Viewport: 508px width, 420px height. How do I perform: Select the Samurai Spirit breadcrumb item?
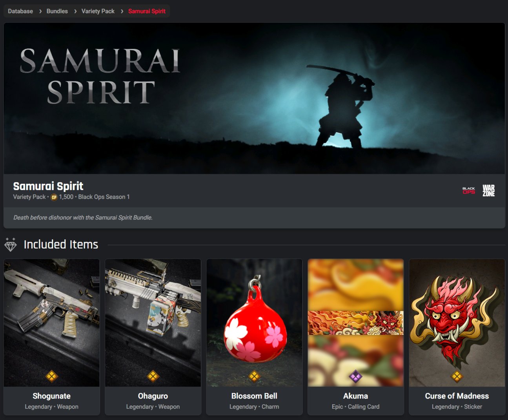click(147, 11)
